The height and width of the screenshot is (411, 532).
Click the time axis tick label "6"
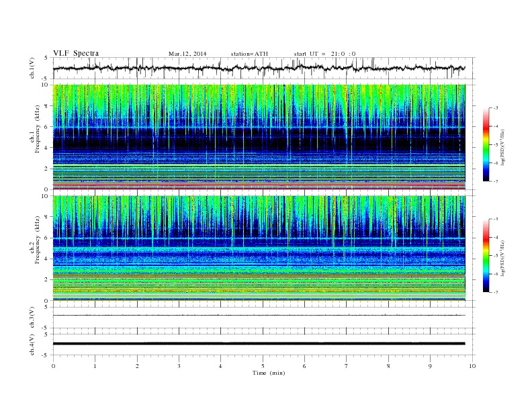pyautogui.click(x=304, y=366)
